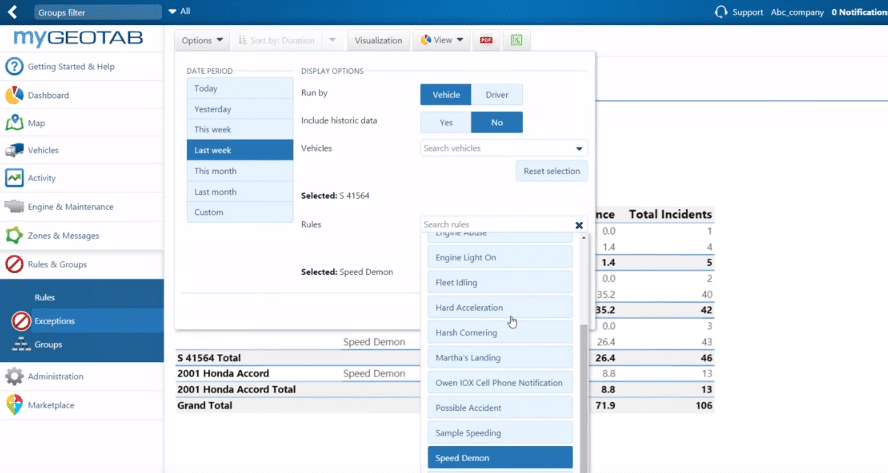Click the Vehicles truck icon

tap(14, 150)
